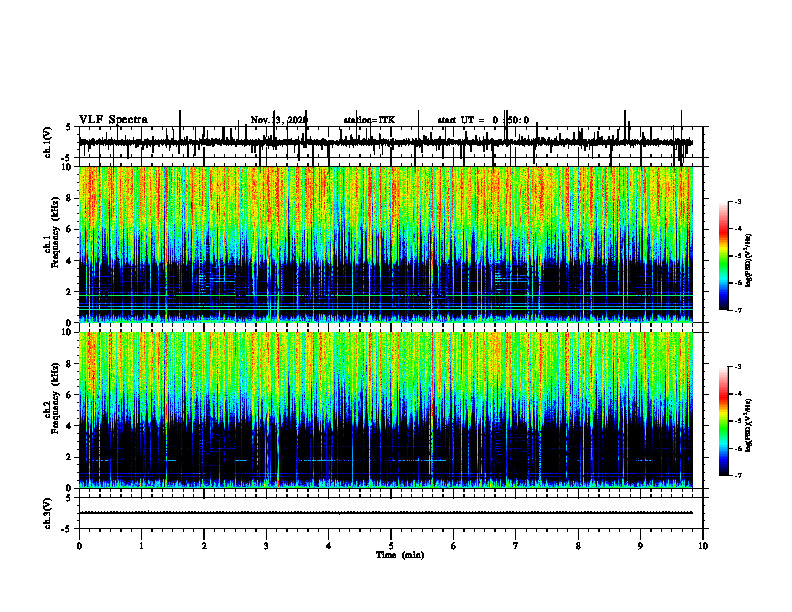This screenshot has height=612, width=792.
Task: Click the ch.2 "Frequency (kHz)" axis label
Action: (x=56, y=398)
